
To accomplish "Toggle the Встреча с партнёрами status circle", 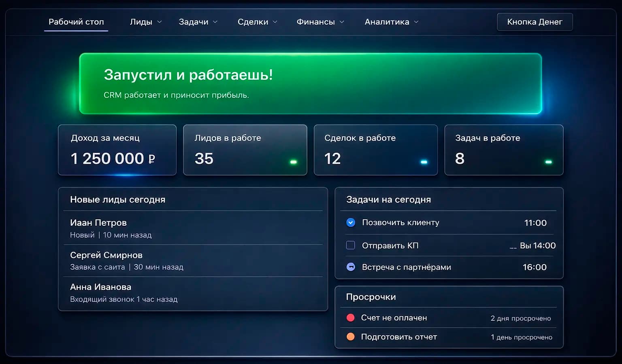I will [351, 267].
